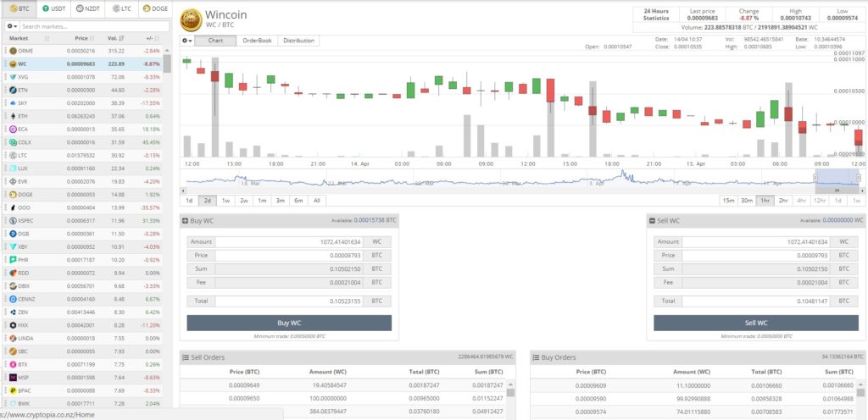The image size is (868, 420).
Task: Select the LINDA coin icon
Action: 13,338
